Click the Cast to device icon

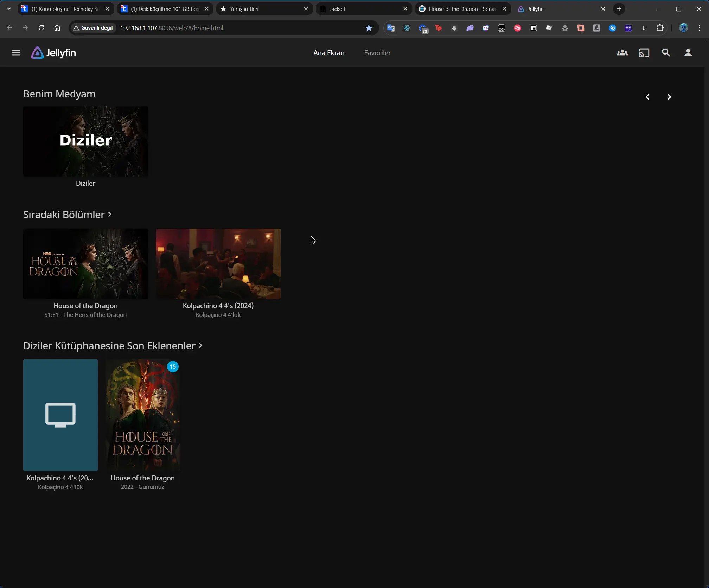tap(644, 53)
